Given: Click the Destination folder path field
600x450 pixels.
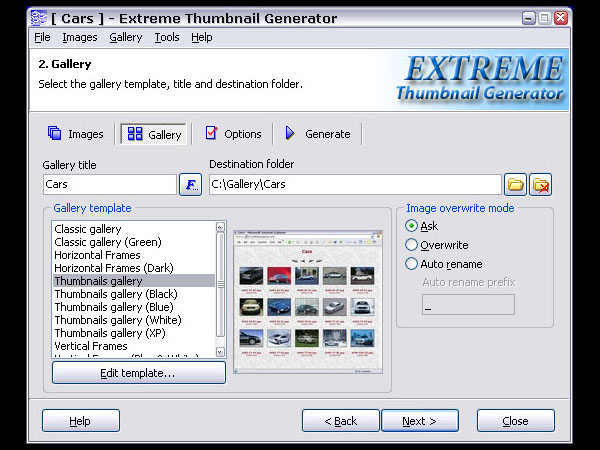Looking at the screenshot, I should 355,184.
